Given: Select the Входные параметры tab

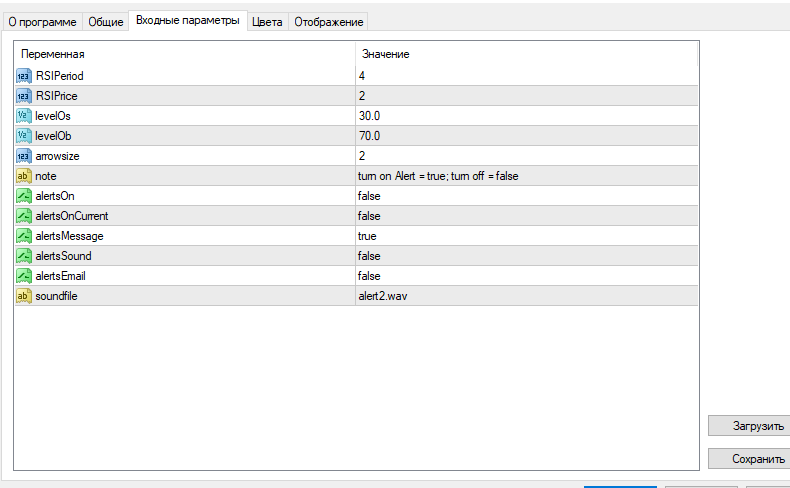Looking at the screenshot, I should [188, 21].
